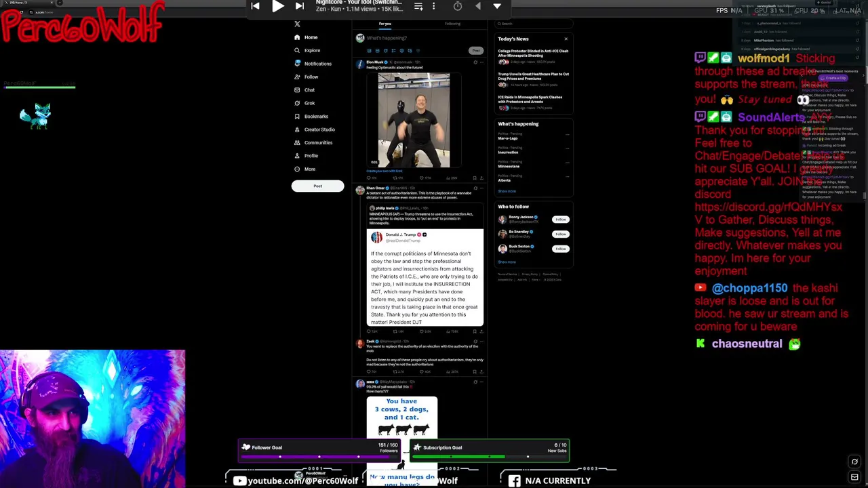Screen dimensions: 868x488
Task: Click the GIF icon in composer
Action: coord(378,51)
